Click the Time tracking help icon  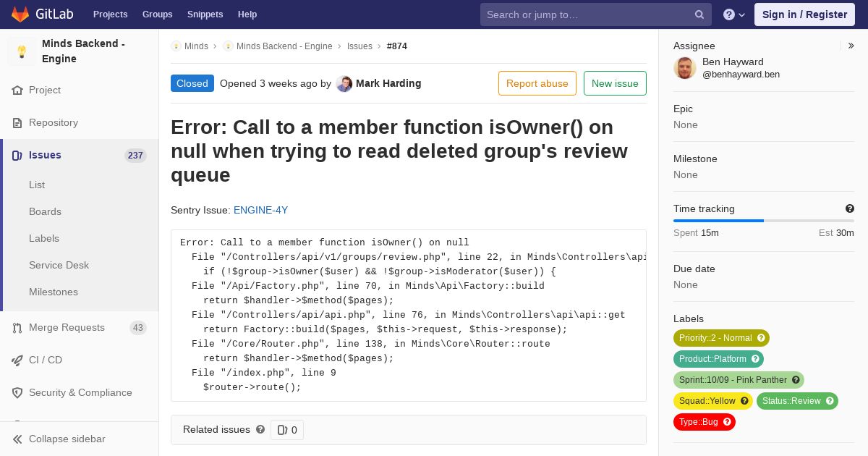pyautogui.click(x=850, y=208)
